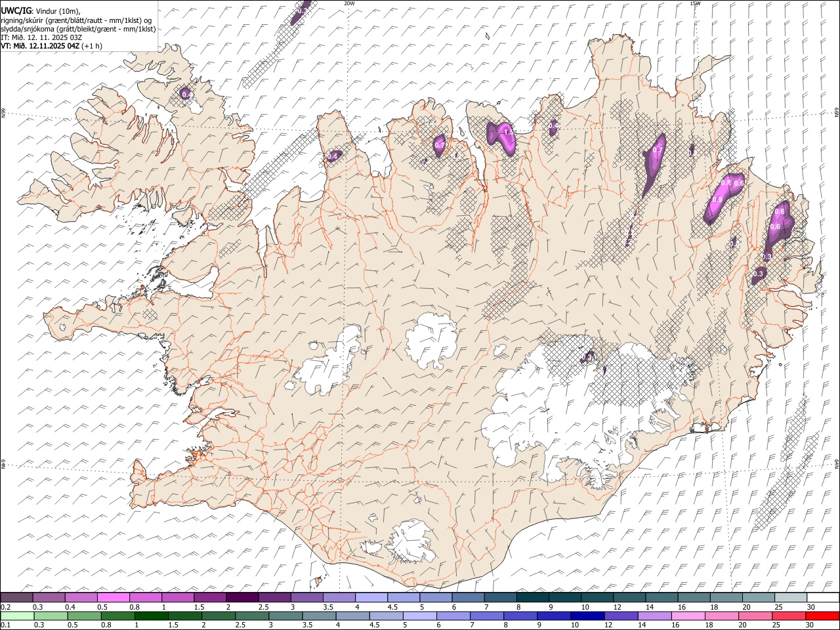Click the 0.6 value beside the 0.8 label

click(739, 183)
